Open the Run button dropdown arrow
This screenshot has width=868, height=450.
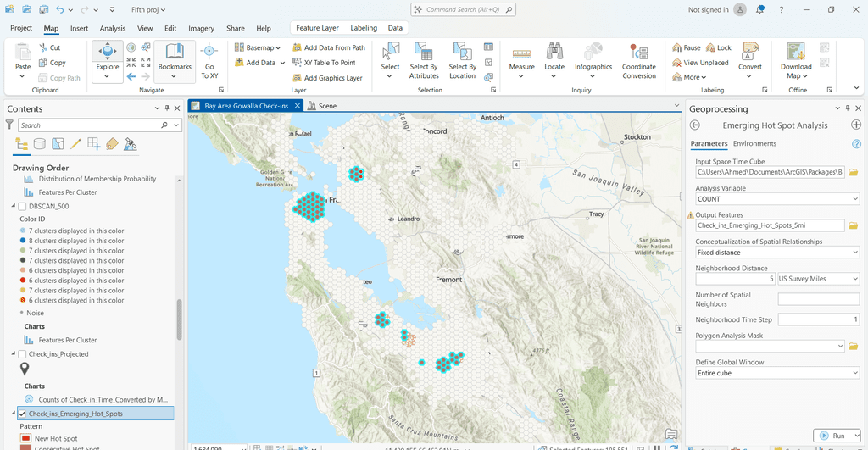point(856,436)
